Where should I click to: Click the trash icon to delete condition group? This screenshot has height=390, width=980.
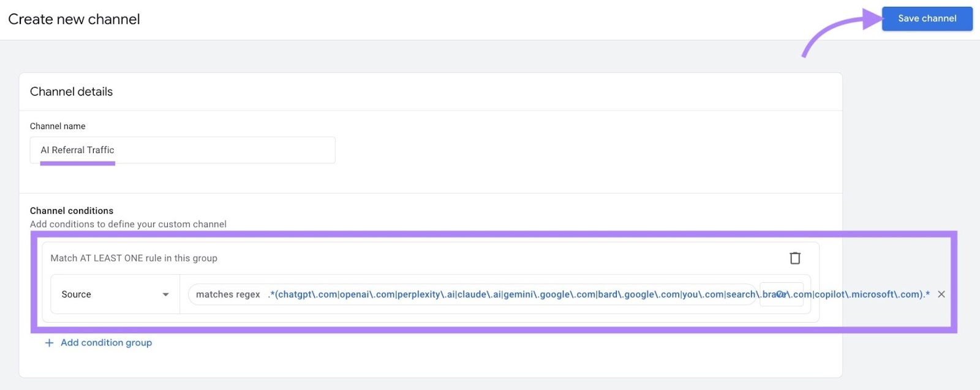[x=795, y=258]
